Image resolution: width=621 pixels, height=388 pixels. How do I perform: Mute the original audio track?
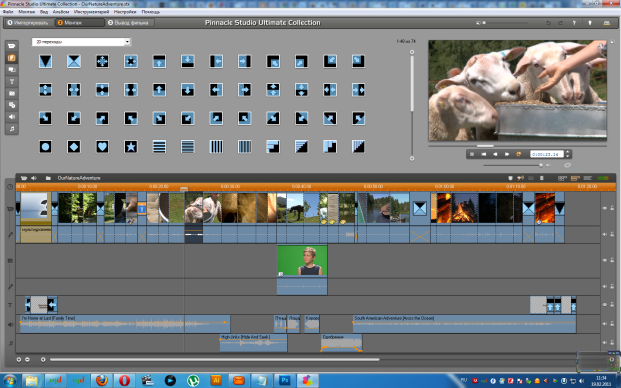tap(605, 234)
